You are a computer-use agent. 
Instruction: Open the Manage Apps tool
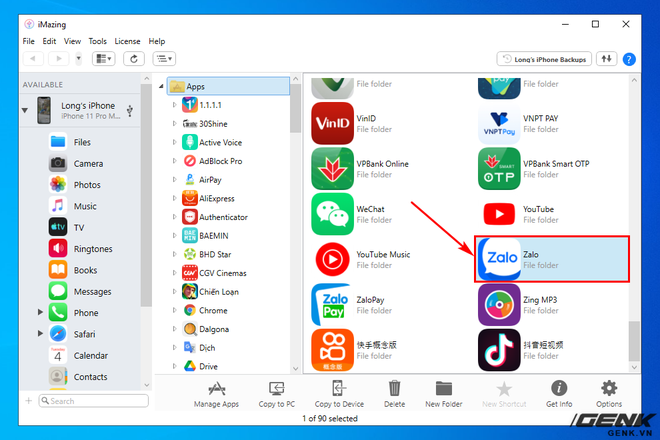click(216, 394)
